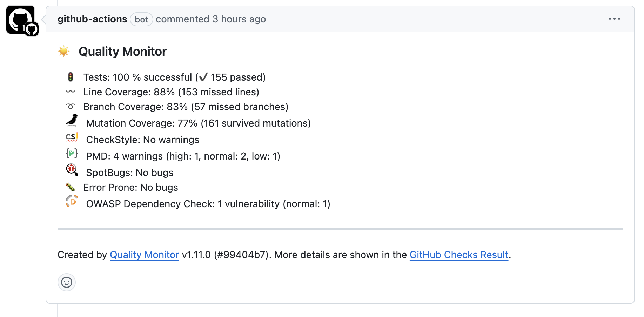Click the commented 3 hours ago timestamp
This screenshot has width=644, height=317.
(211, 19)
